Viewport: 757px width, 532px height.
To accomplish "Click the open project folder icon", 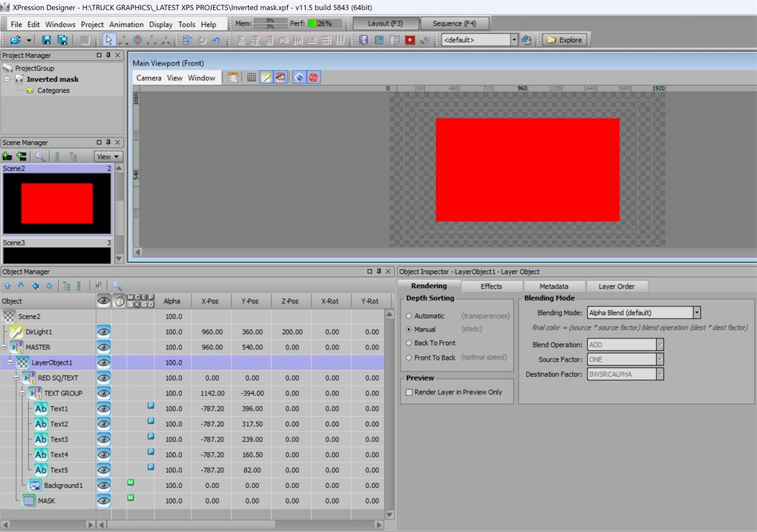I will [x=16, y=40].
